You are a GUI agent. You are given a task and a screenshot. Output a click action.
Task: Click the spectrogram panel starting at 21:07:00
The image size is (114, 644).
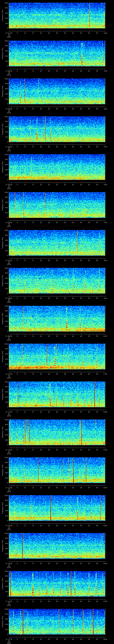click(57, 243)
